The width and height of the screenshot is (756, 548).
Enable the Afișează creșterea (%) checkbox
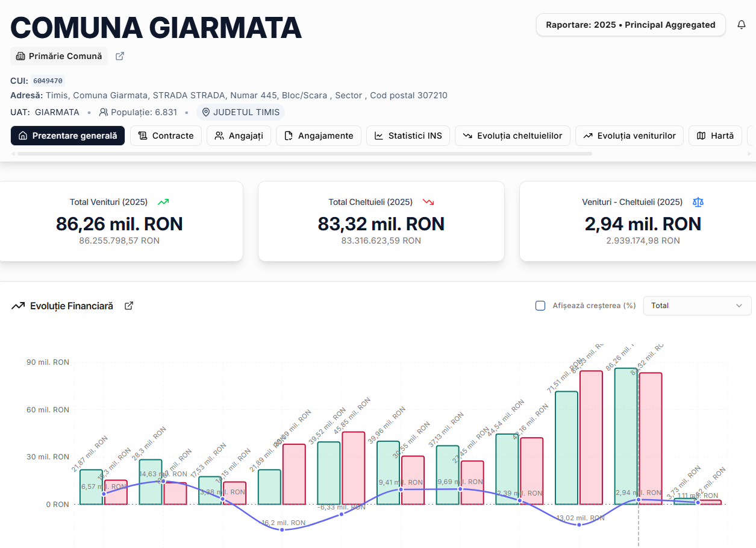[540, 306]
